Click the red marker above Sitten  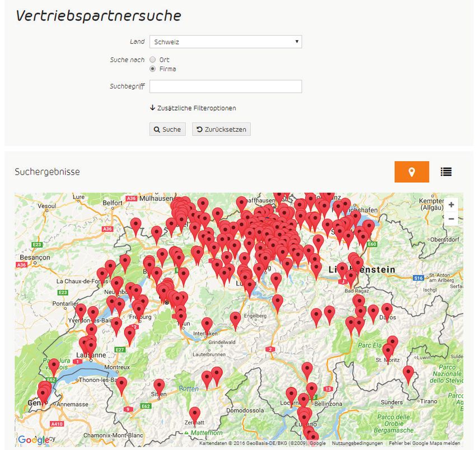coord(159,386)
